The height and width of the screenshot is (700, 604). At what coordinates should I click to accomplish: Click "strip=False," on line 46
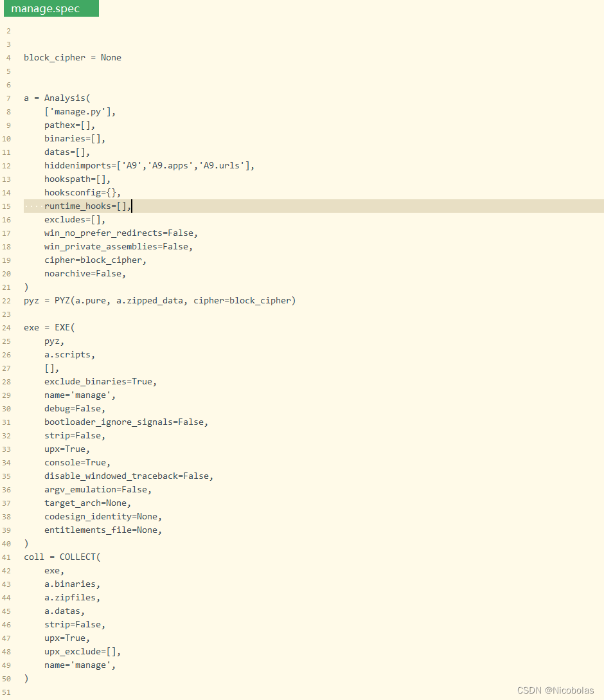75,625
